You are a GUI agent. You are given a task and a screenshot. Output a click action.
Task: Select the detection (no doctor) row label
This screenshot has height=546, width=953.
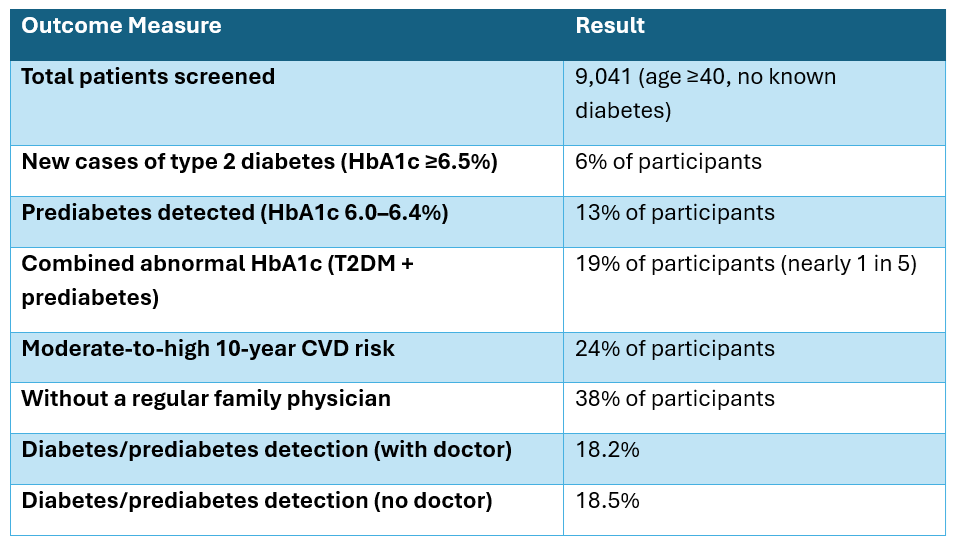point(256,501)
